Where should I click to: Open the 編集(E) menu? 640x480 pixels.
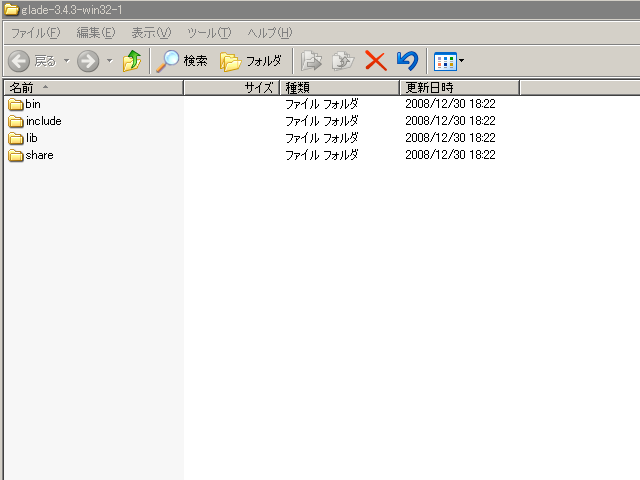[96, 33]
